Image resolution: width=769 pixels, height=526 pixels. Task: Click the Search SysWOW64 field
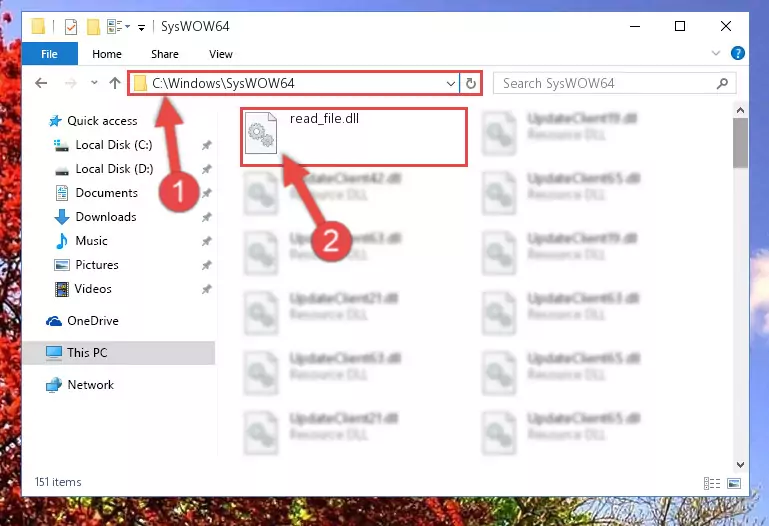click(614, 83)
